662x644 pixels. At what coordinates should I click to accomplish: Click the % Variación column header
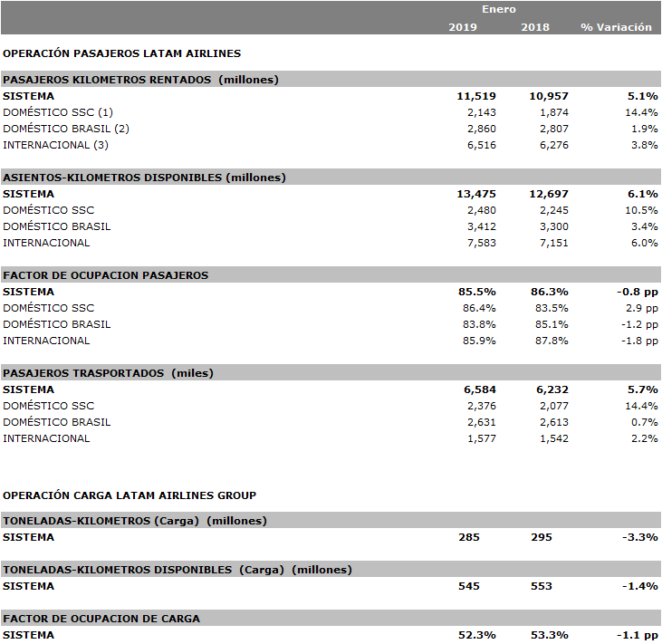pyautogui.click(x=616, y=27)
